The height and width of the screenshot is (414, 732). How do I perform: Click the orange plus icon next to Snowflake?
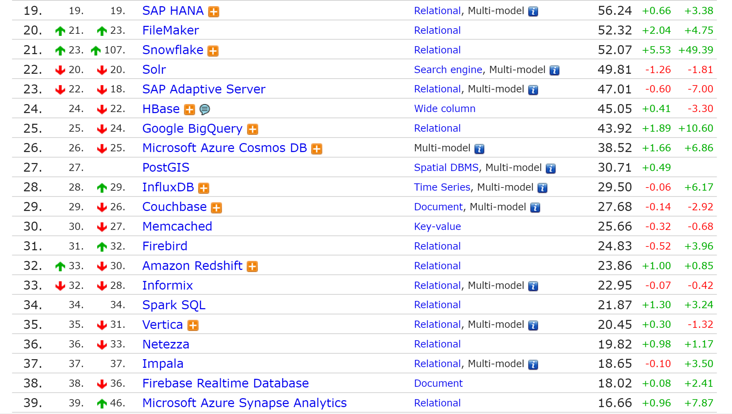click(213, 51)
